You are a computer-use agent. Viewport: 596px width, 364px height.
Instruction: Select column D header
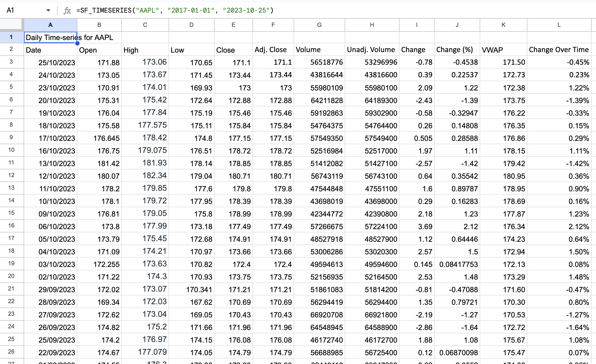point(192,25)
